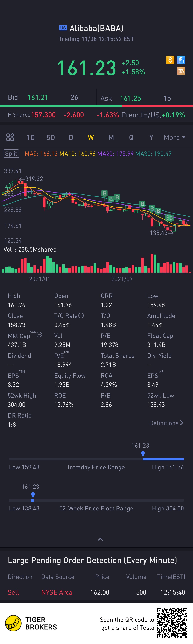Tap the Vol 238.5Mshares label
The width and height of the screenshot is (193, 644).
pyautogui.click(x=30, y=249)
